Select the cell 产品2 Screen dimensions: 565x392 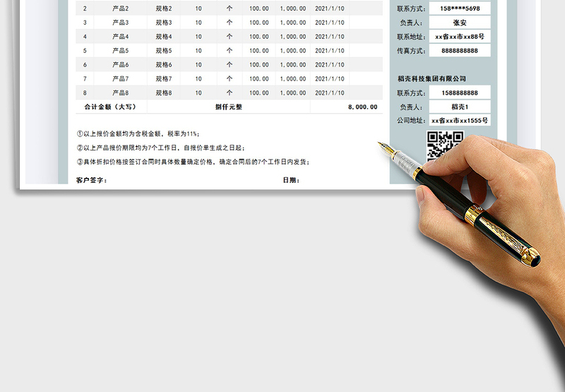(120, 8)
